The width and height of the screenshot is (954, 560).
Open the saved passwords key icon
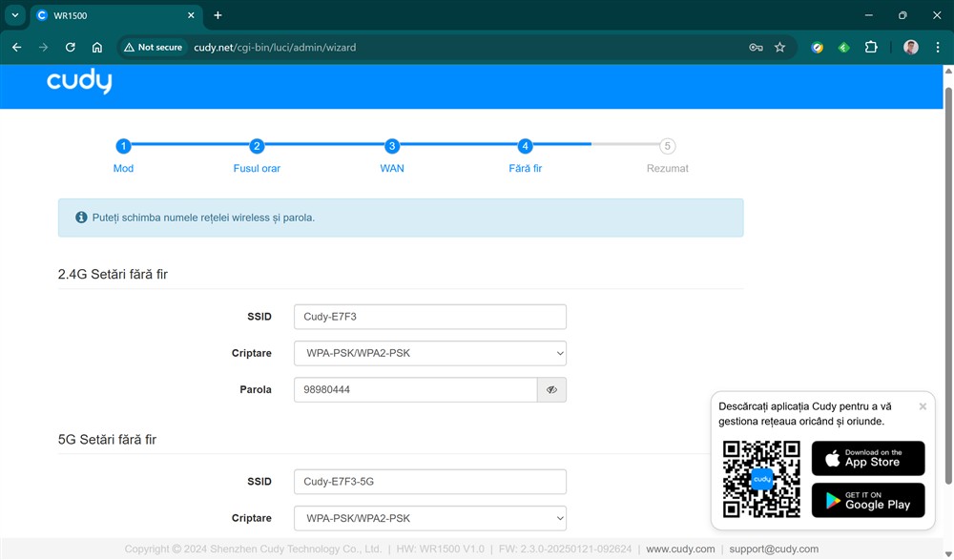point(756,47)
